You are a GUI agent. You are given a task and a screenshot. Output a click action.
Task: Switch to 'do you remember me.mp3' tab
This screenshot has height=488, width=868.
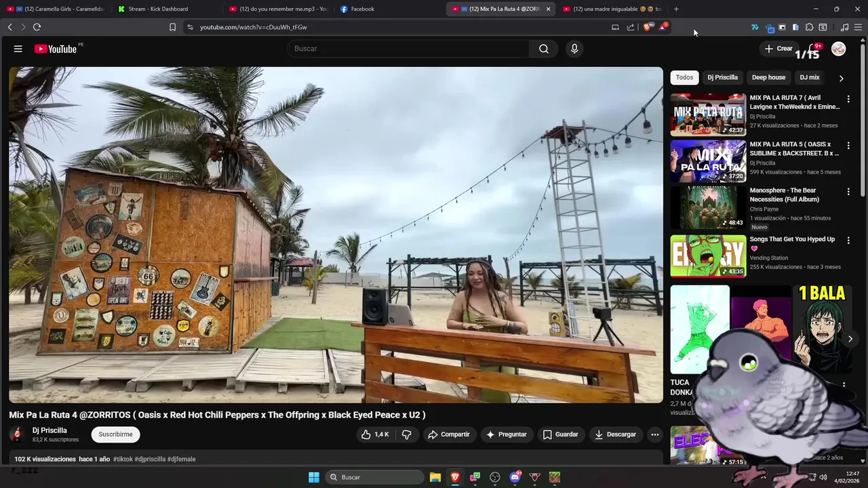(x=278, y=9)
